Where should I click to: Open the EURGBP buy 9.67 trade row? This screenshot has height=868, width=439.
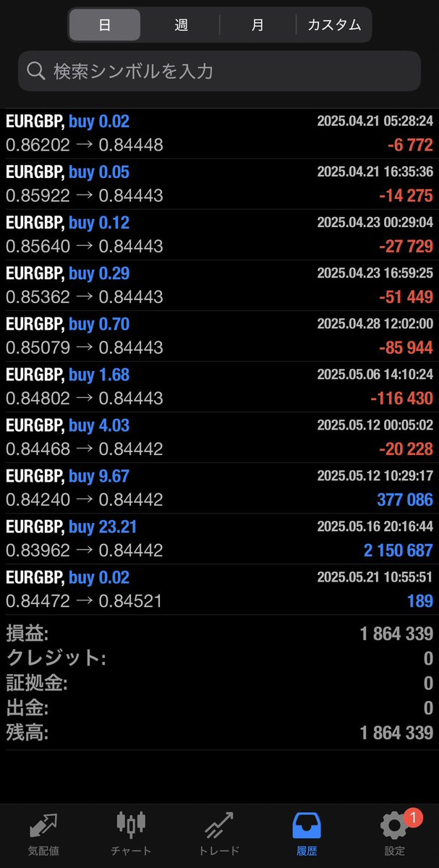(219, 488)
